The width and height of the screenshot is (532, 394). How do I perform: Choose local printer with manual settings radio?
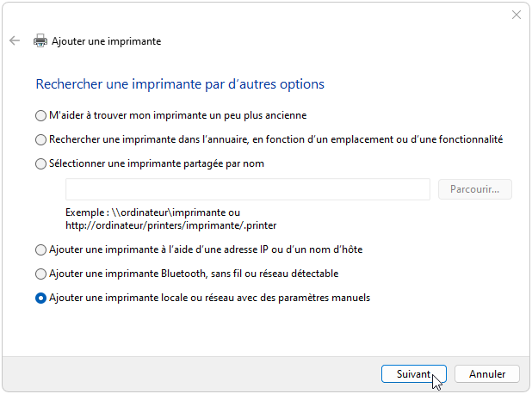40,299
